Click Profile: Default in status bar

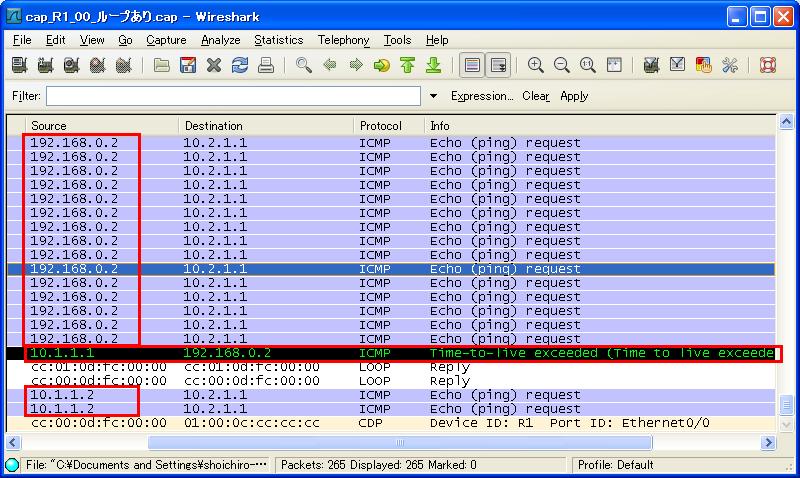point(615,465)
